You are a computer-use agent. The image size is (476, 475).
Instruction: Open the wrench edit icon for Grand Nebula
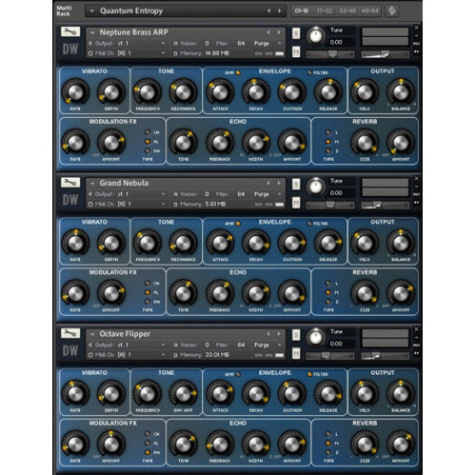(x=70, y=183)
